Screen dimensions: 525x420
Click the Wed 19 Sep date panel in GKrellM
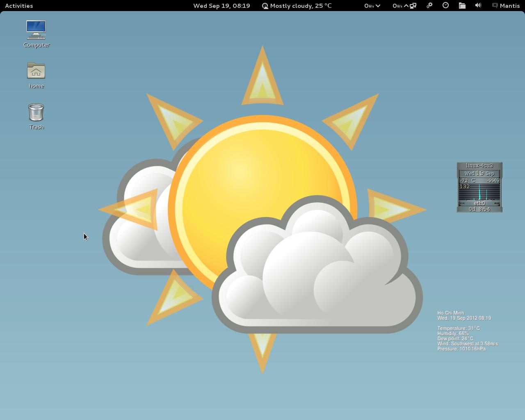[x=479, y=173]
